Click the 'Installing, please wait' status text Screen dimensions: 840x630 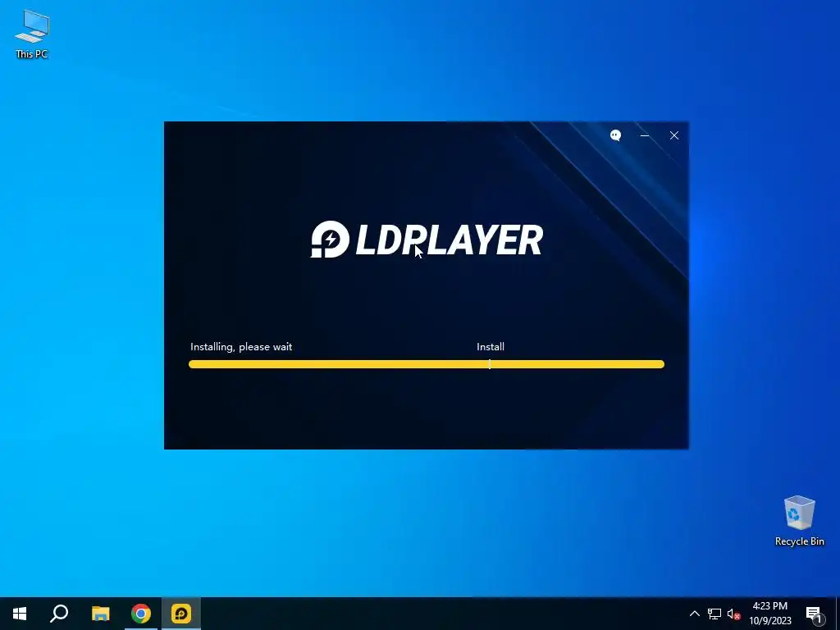[241, 347]
